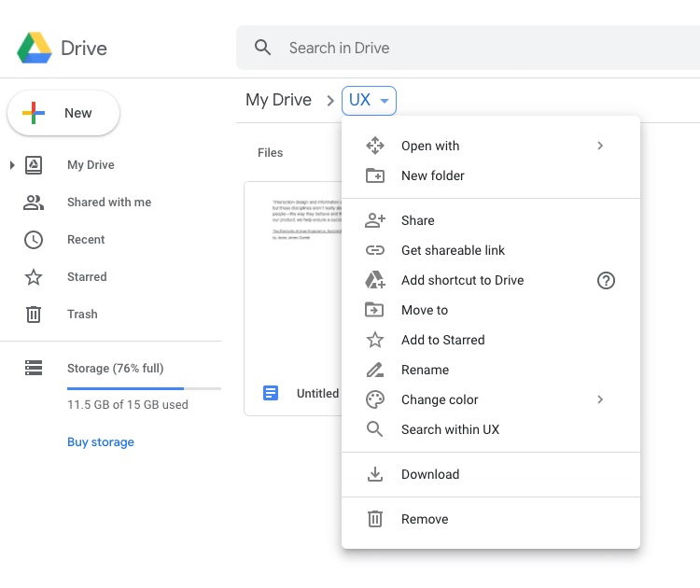Type in the Search in Drive field

(x=467, y=48)
